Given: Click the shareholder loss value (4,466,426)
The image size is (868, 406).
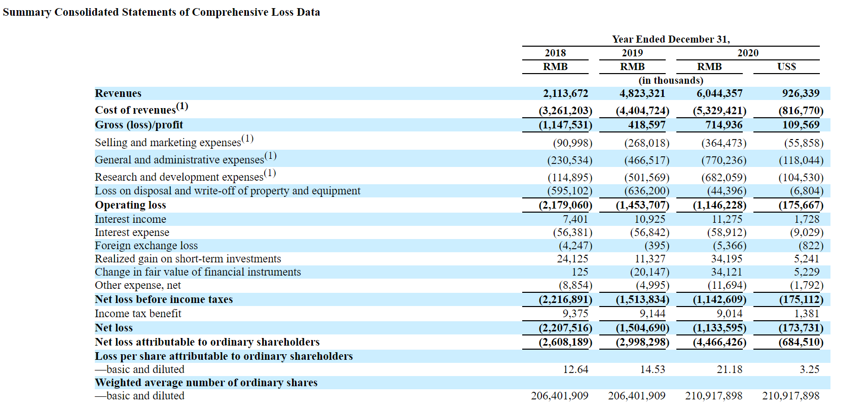Looking at the screenshot, I should click(x=719, y=342).
